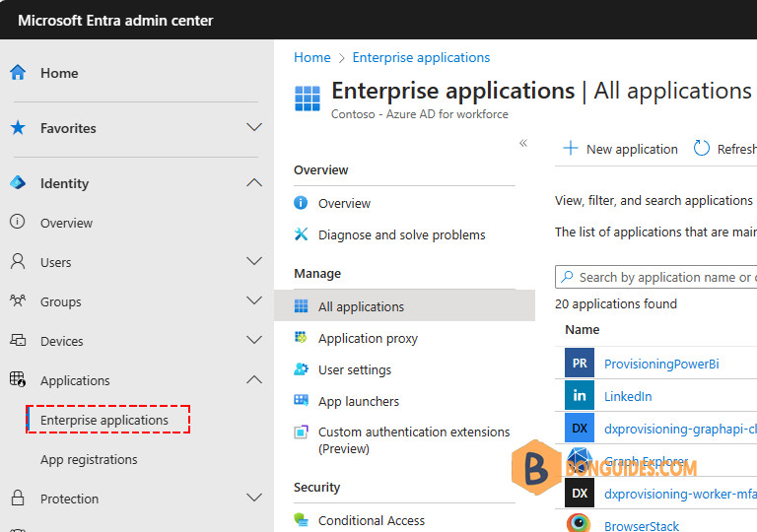The height and width of the screenshot is (532, 757).
Task: Select All applications menu item
Action: pyautogui.click(x=404, y=306)
